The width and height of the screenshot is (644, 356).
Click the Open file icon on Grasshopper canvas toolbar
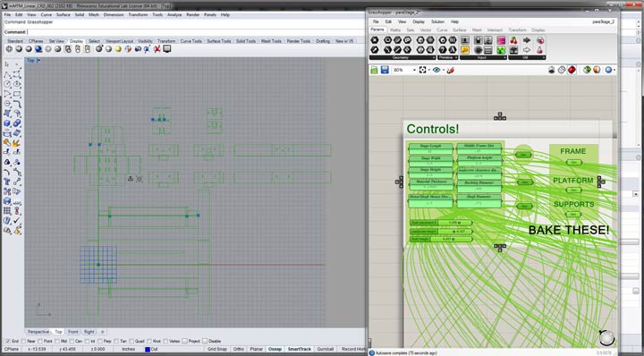pos(374,70)
